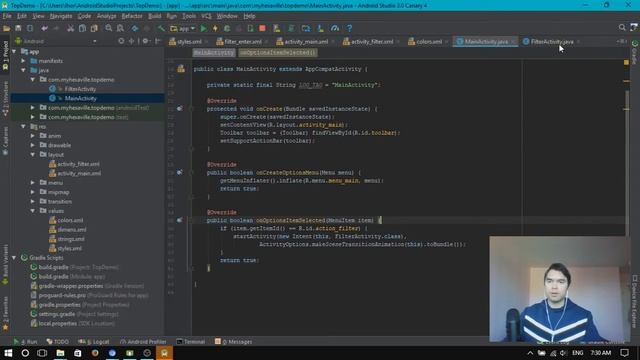Open the Windows notification center icon
The height and width of the screenshot is (360, 640).
[624, 353]
